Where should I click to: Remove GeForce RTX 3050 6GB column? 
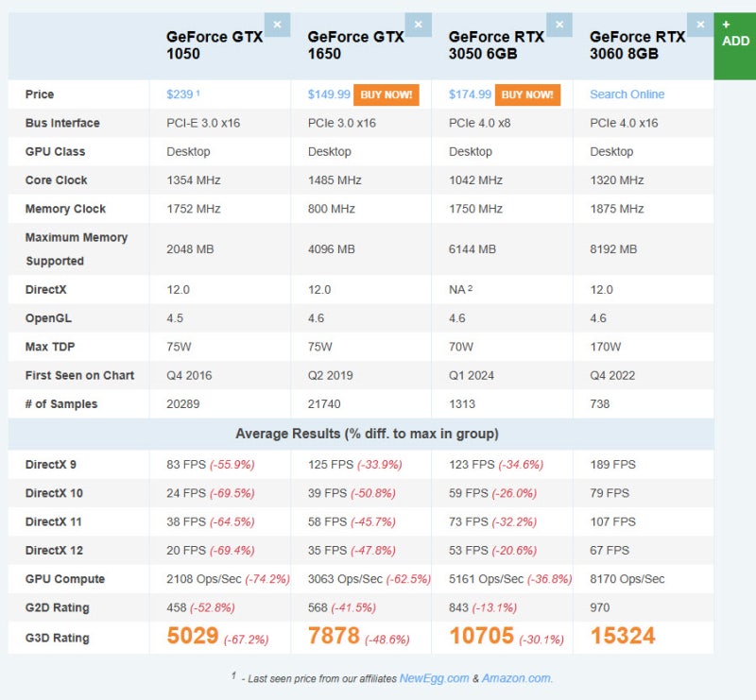559,25
